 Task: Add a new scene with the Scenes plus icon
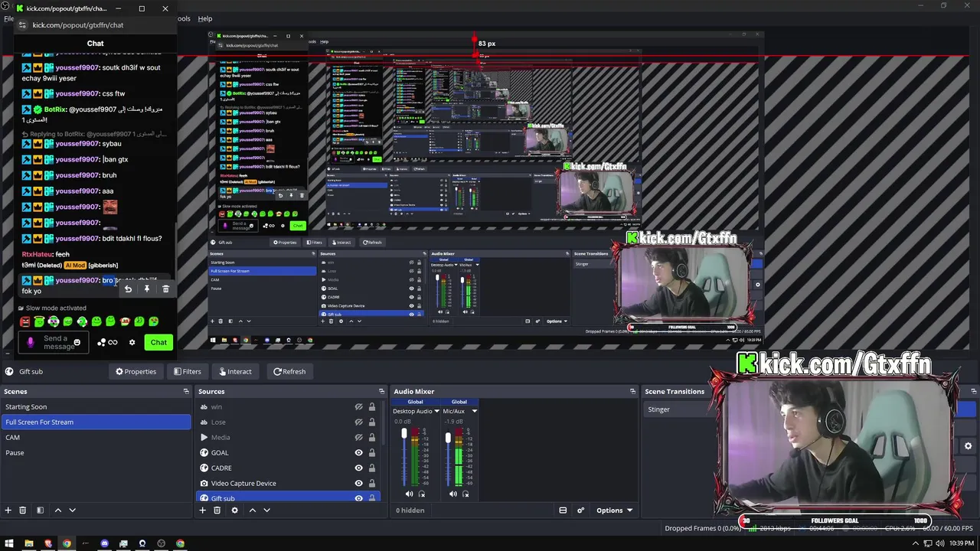8,510
